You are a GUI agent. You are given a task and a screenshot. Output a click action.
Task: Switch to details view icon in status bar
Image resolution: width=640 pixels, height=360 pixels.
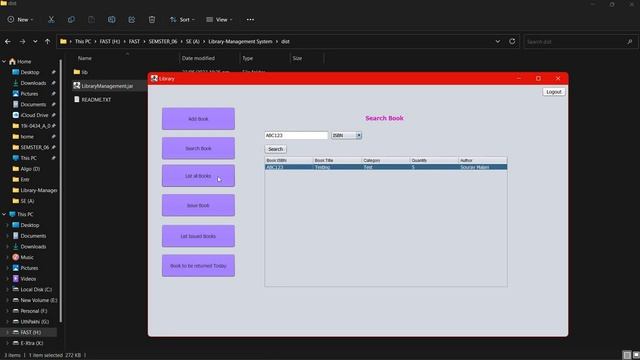627,355
